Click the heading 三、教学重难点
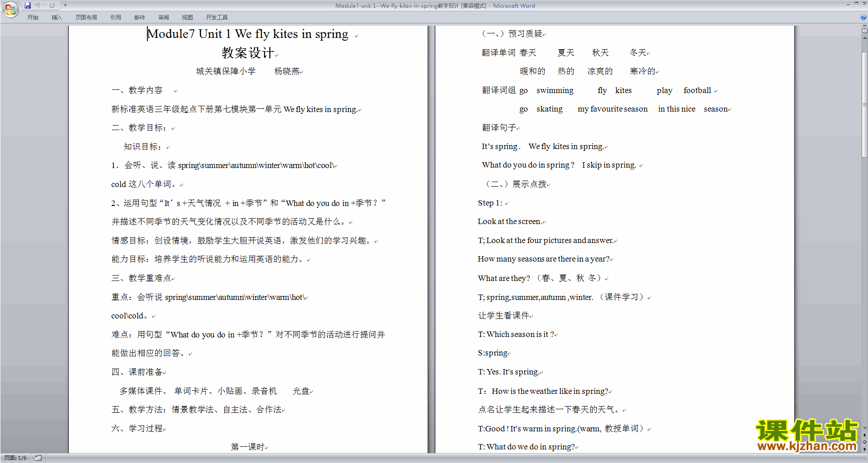Image resolution: width=868 pixels, height=463 pixels. (x=141, y=278)
